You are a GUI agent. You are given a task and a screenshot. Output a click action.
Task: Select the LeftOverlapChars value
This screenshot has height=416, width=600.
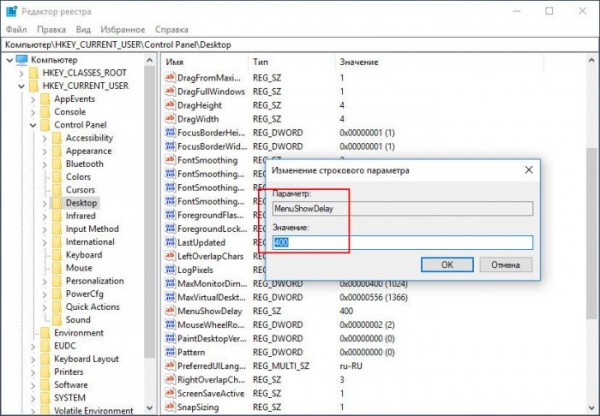210,256
